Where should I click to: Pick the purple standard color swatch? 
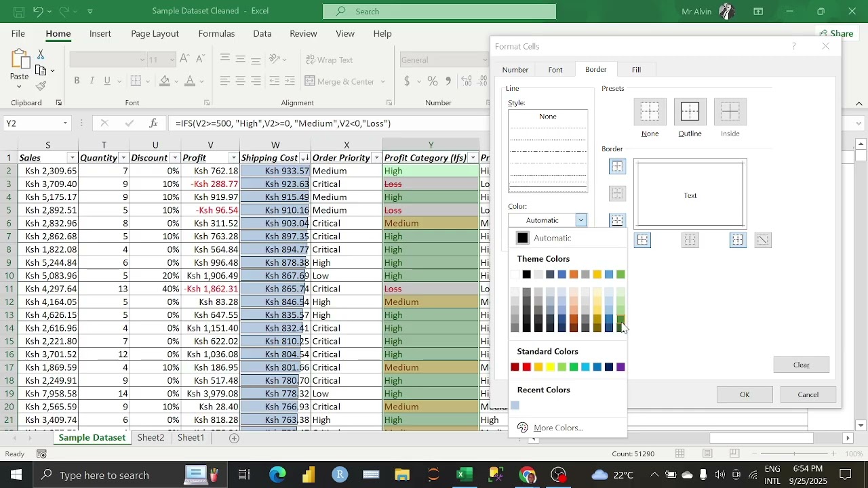click(x=620, y=367)
